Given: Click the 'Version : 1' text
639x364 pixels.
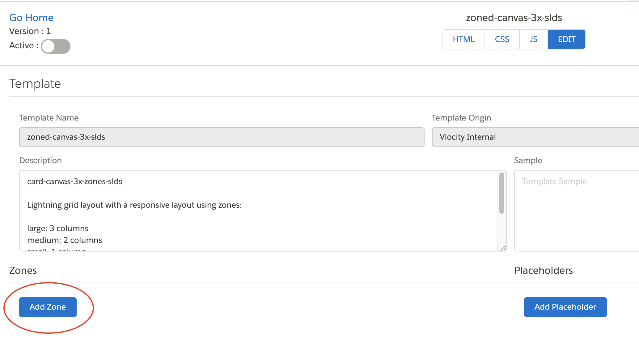Looking at the screenshot, I should pos(30,31).
